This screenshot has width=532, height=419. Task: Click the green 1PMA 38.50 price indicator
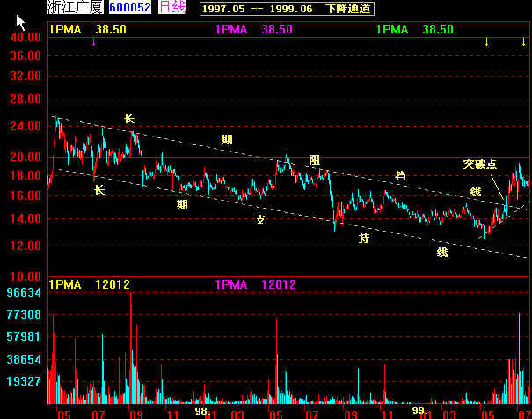414,30
